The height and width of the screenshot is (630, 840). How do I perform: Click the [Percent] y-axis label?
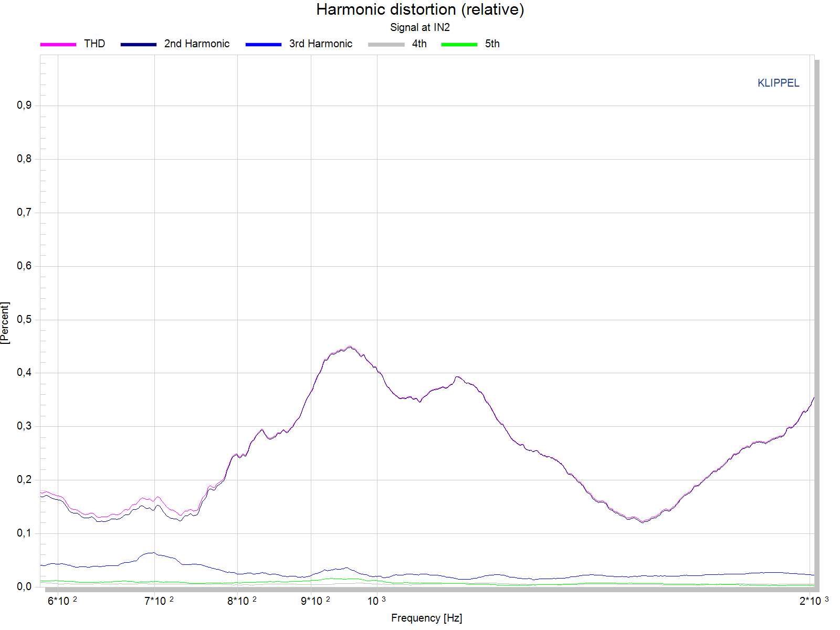(5, 323)
